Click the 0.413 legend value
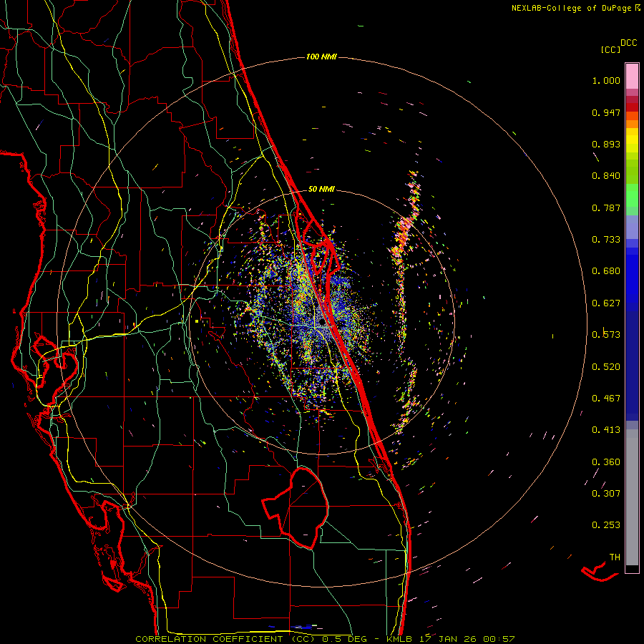The image size is (644, 644). (606, 430)
